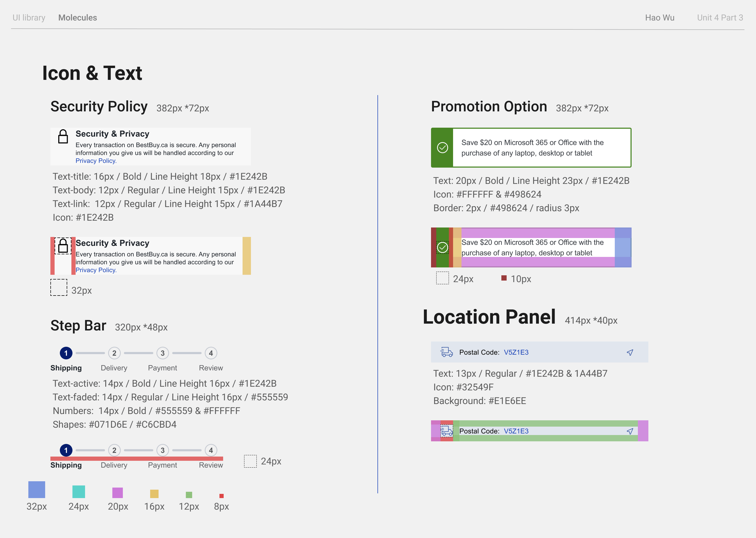Go to UI library in the header
This screenshot has height=538, width=756.
coord(29,18)
